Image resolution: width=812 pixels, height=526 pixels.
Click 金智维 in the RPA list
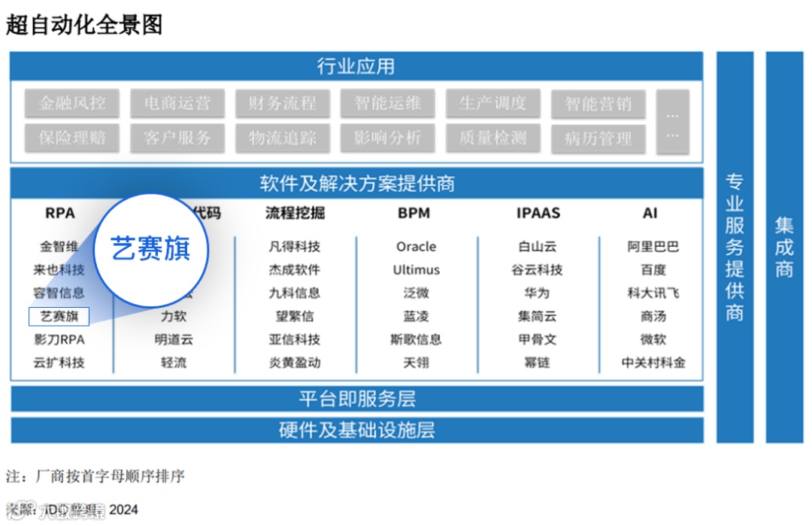point(59,247)
